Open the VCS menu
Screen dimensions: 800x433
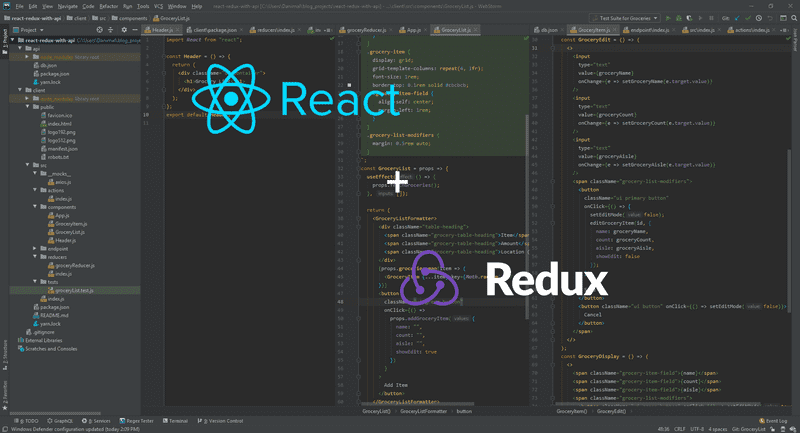tap(159, 6)
